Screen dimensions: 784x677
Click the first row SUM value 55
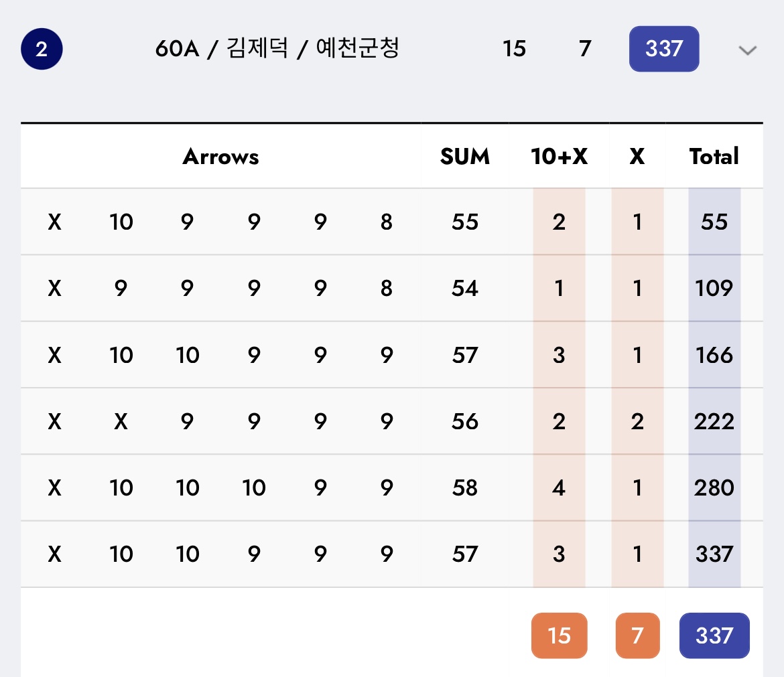[464, 222]
